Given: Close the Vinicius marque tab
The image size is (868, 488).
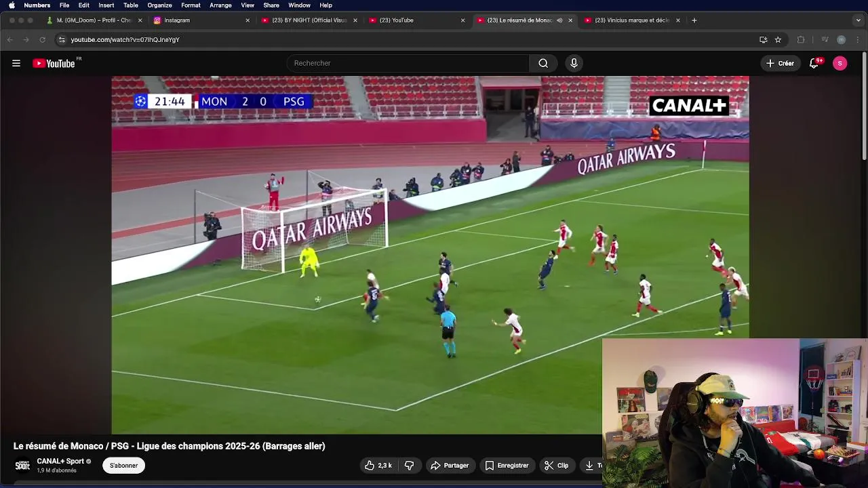Looking at the screenshot, I should click(677, 20).
